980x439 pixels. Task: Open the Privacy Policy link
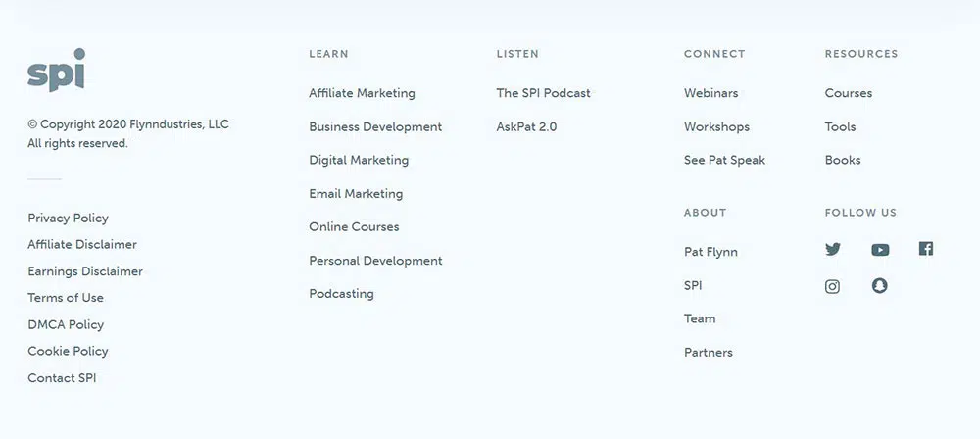[68, 218]
